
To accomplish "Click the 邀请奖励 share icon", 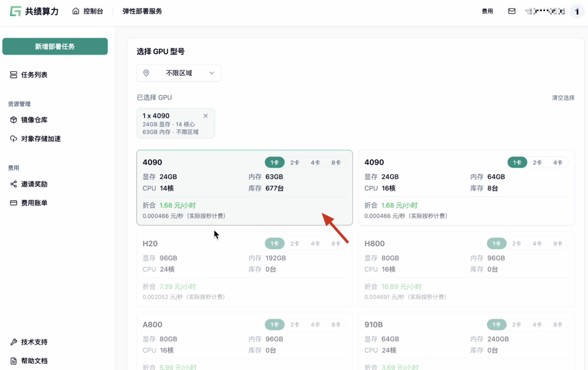I will (13, 184).
